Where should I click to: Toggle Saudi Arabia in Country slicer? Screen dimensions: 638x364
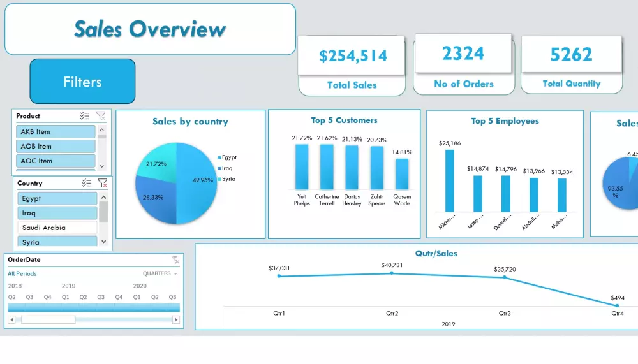click(57, 228)
